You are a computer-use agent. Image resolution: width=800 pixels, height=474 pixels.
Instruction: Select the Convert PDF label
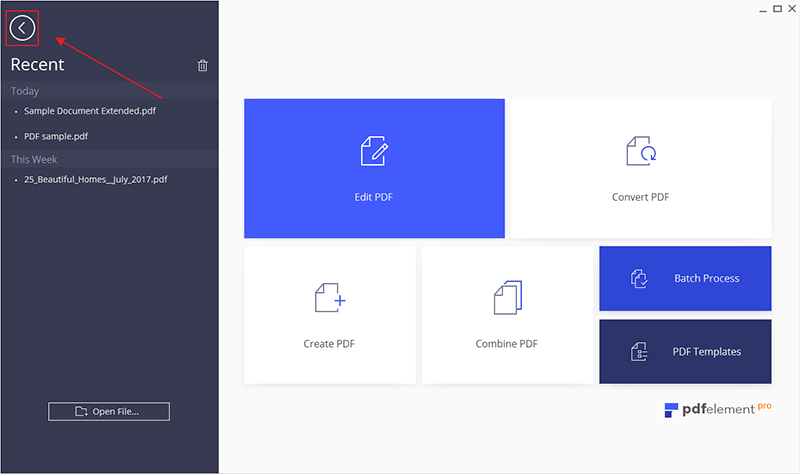[640, 197]
